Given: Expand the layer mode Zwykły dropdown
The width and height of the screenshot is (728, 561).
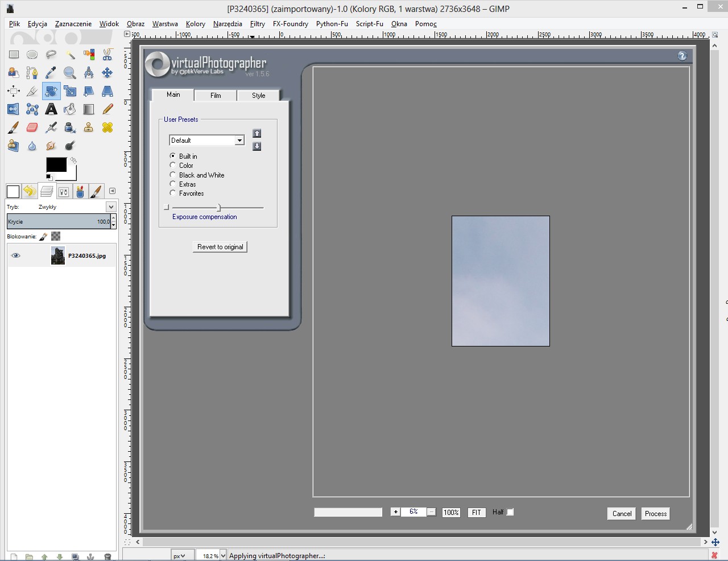Looking at the screenshot, I should click(111, 207).
